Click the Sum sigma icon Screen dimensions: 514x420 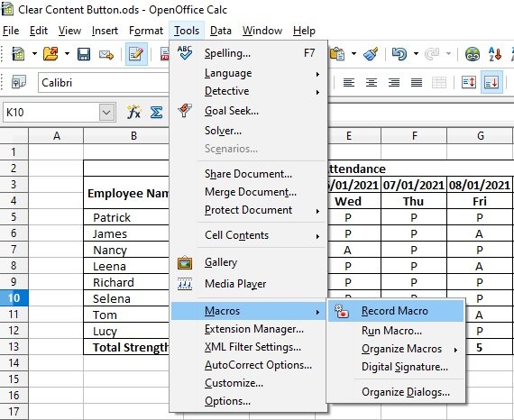click(156, 113)
